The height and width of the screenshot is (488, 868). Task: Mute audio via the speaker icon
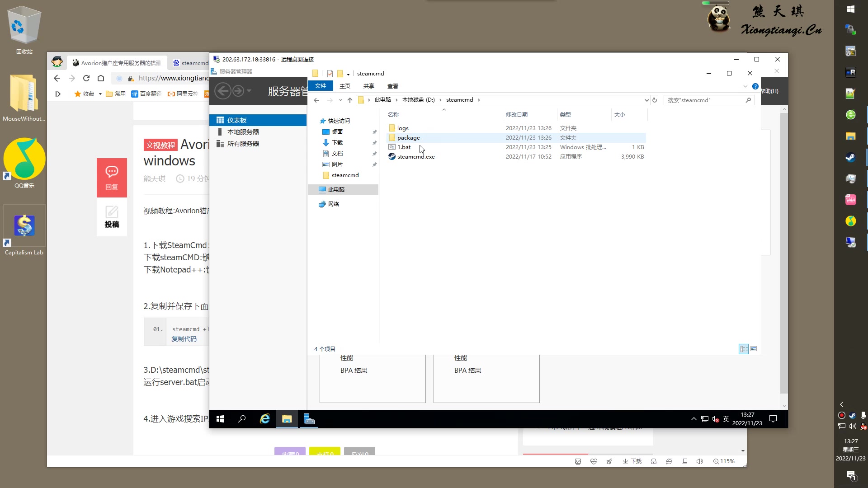[700, 461]
